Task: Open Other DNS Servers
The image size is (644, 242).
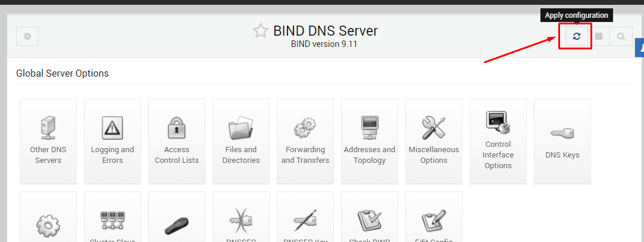Action: pos(48,141)
